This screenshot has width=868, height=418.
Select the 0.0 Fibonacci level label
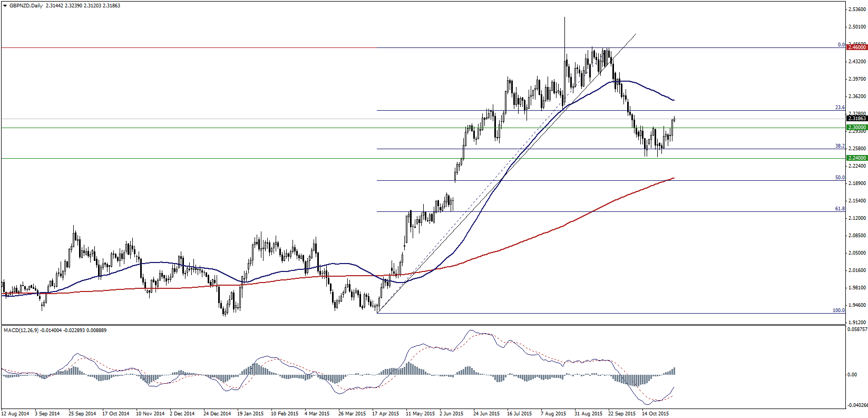pos(841,45)
